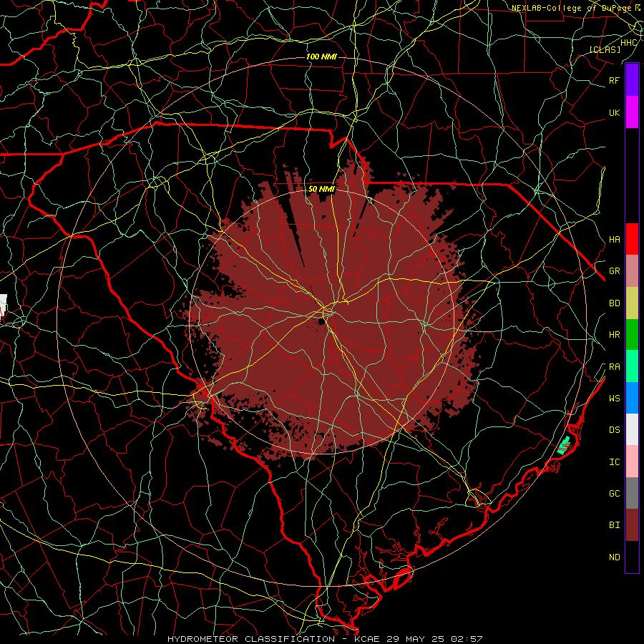The height and width of the screenshot is (644, 644).
Task: Pick the dark maroon BI legend swatch
Action: (x=632, y=525)
